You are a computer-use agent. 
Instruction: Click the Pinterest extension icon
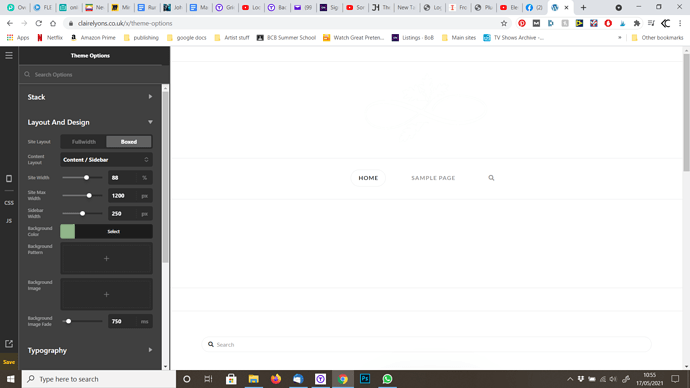point(522,23)
